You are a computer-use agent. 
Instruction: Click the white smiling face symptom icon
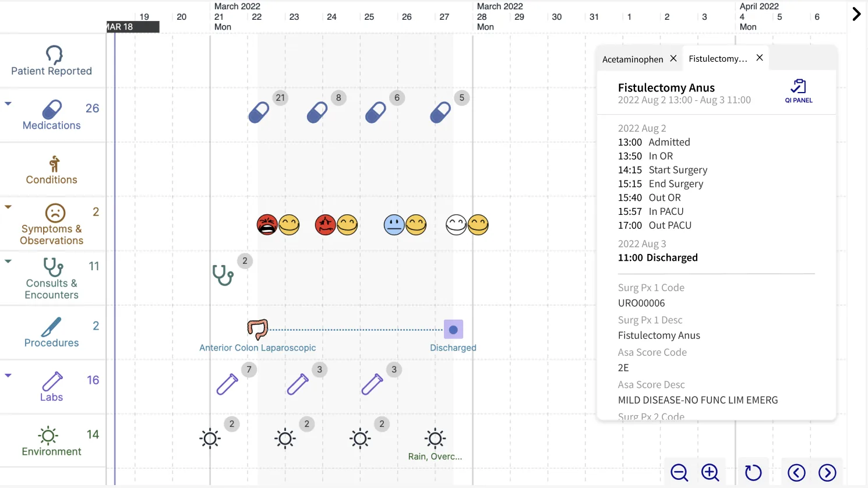(456, 225)
